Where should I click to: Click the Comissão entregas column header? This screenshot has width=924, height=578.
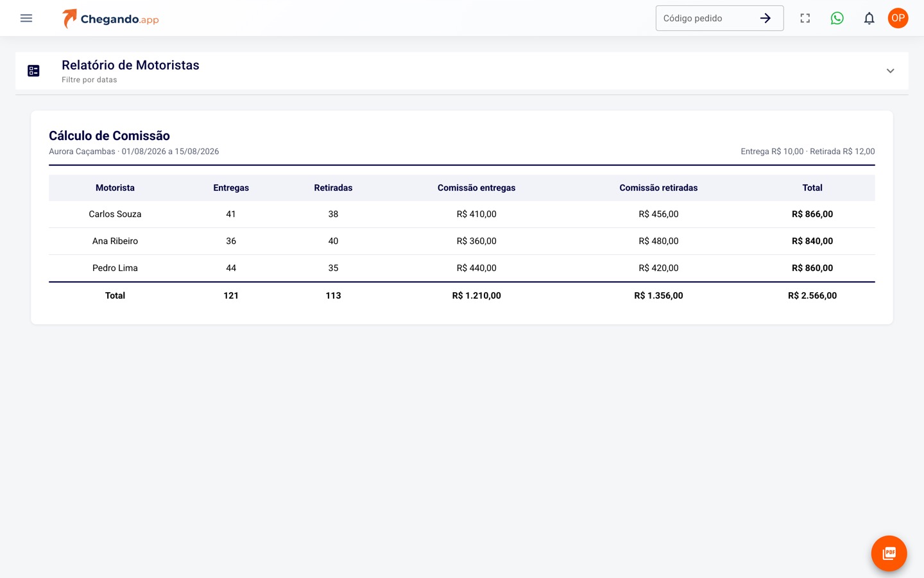[x=477, y=188]
